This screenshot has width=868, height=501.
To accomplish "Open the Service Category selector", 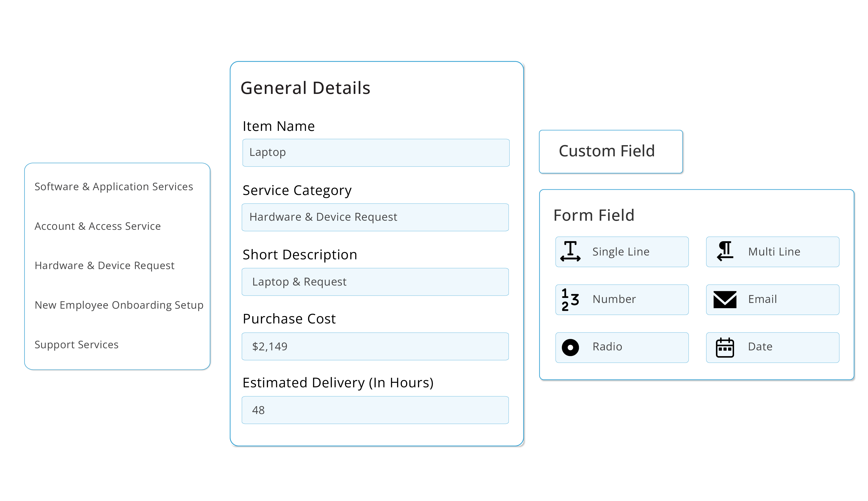I will tap(375, 217).
